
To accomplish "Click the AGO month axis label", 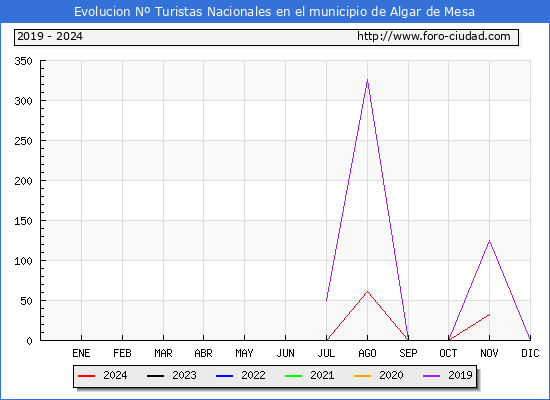I will tap(367, 353).
